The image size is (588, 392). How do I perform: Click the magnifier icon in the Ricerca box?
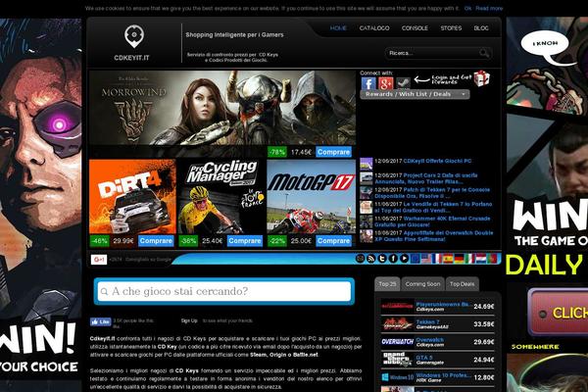tap(484, 53)
